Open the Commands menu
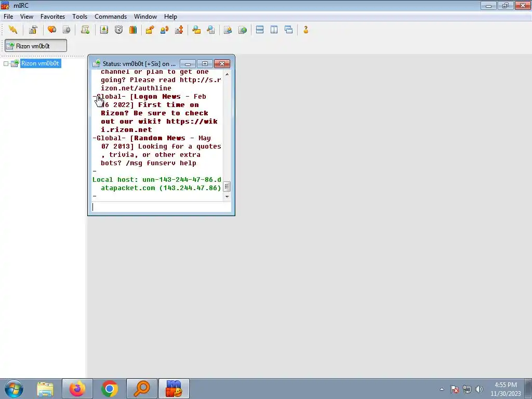 click(x=111, y=17)
